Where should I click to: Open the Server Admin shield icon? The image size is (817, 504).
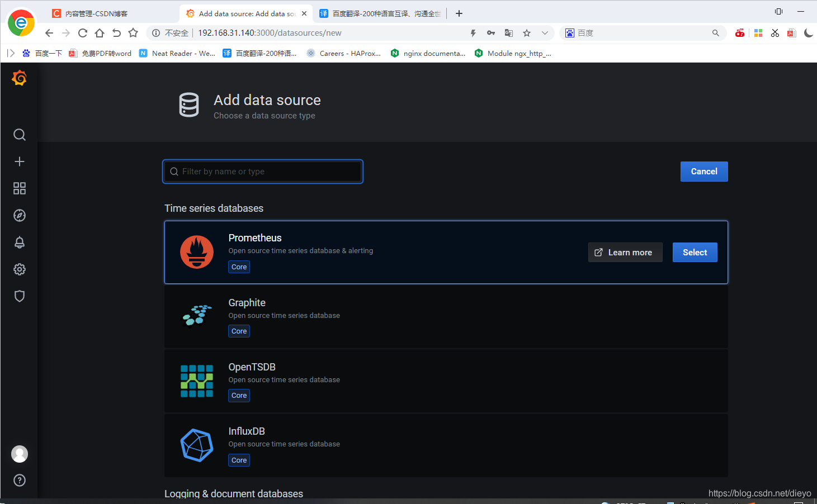tap(20, 296)
